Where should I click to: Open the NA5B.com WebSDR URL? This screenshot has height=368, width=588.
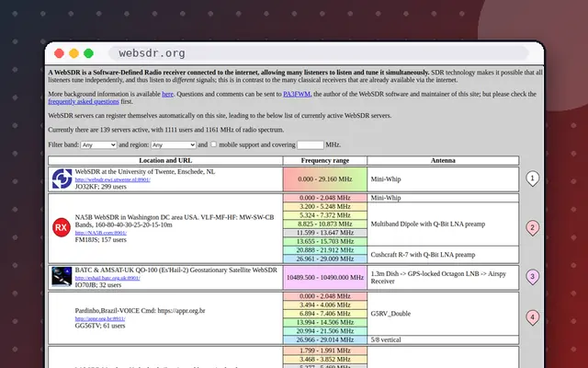(x=100, y=233)
